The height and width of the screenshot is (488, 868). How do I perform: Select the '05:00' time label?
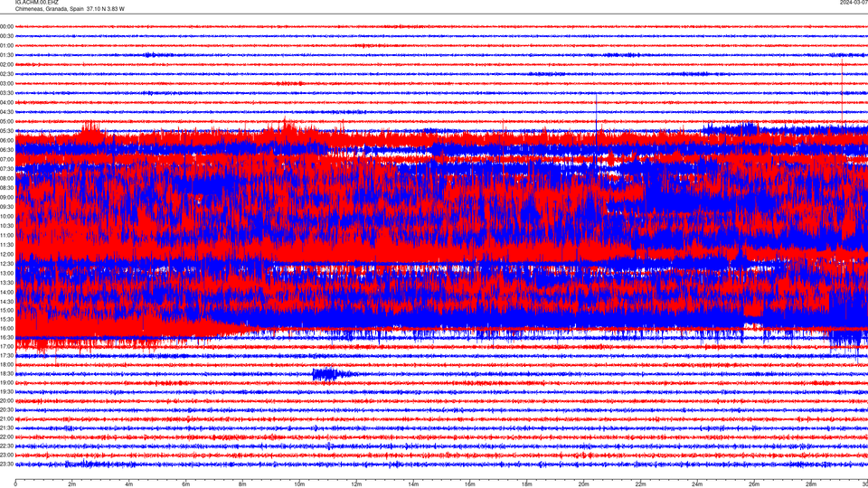pos(7,121)
